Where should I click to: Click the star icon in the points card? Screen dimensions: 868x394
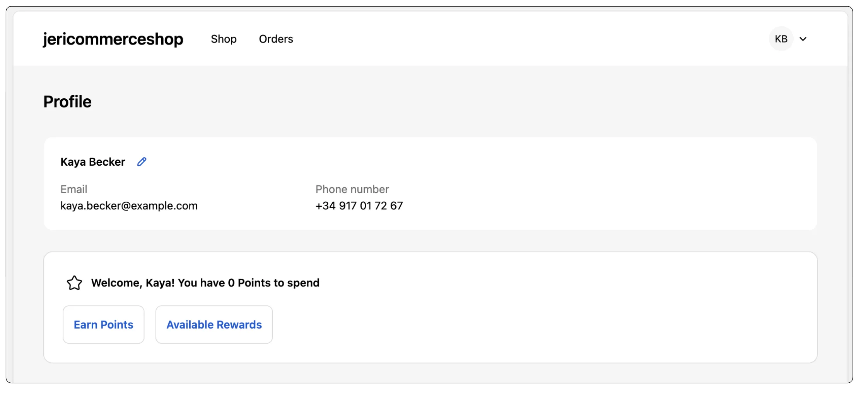point(74,283)
